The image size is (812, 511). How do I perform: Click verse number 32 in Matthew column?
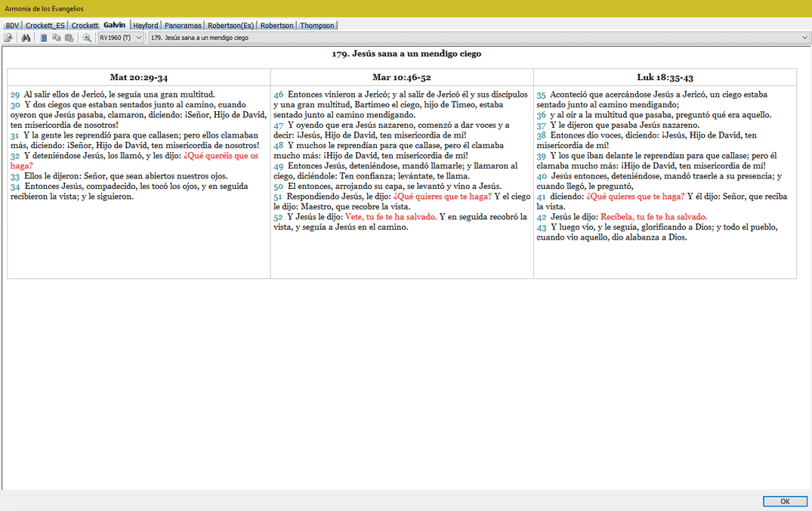[15, 156]
